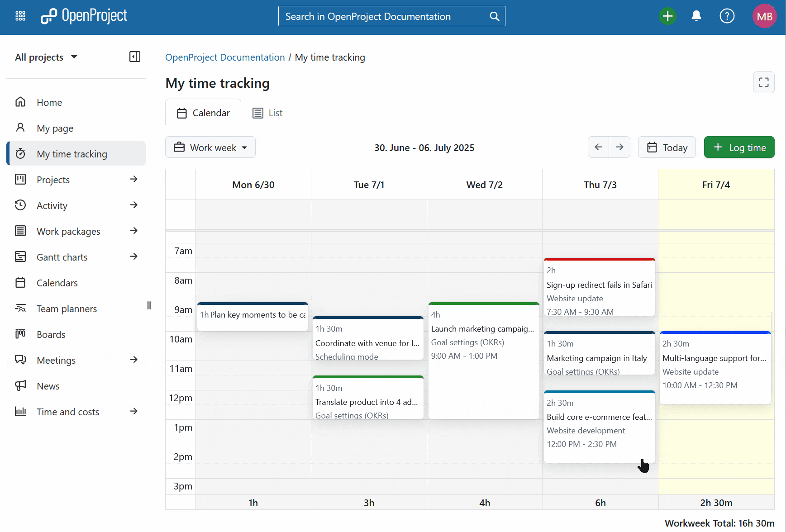Viewport: 786px width, 532px height.
Task: Click the search magnifier icon
Action: click(494, 16)
